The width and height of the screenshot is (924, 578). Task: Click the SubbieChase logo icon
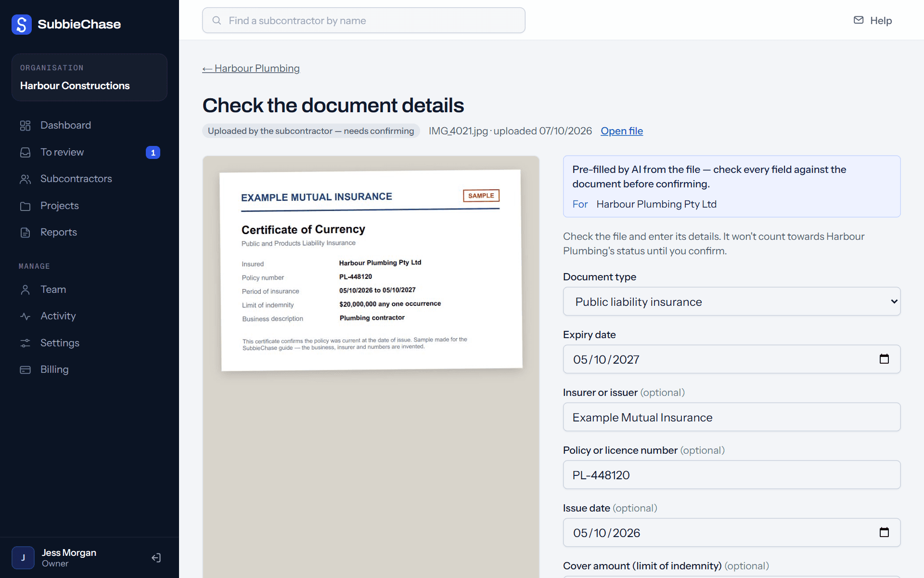point(22,24)
